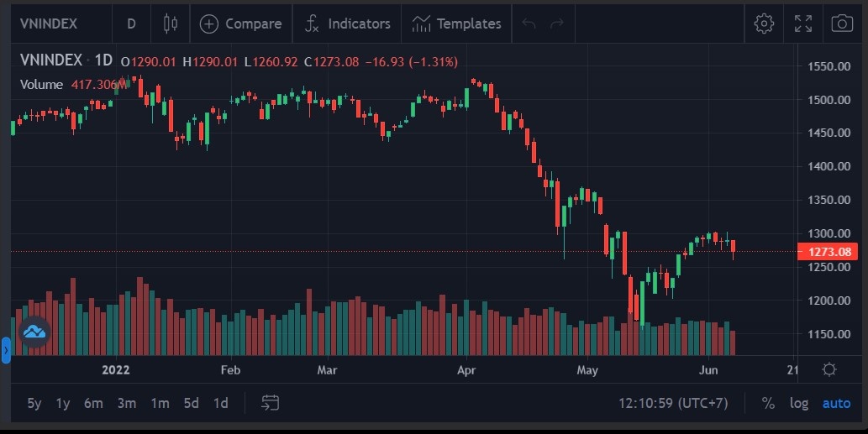Click the undo arrow
Viewport: 868px width, 434px height.
pos(529,24)
